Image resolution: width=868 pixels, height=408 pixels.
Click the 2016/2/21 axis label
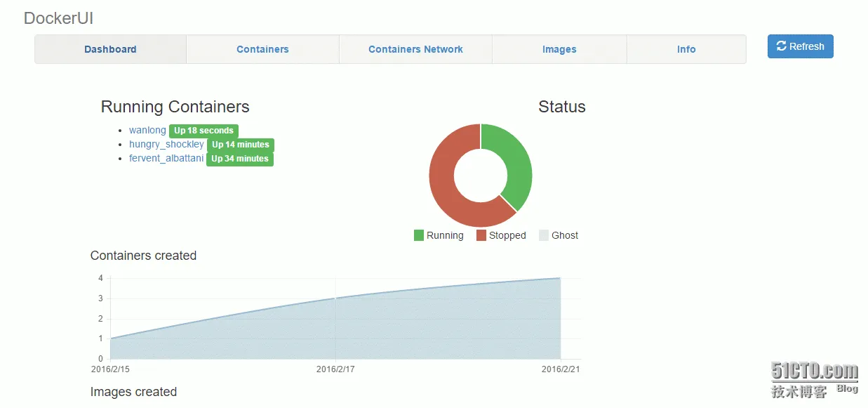coord(561,369)
